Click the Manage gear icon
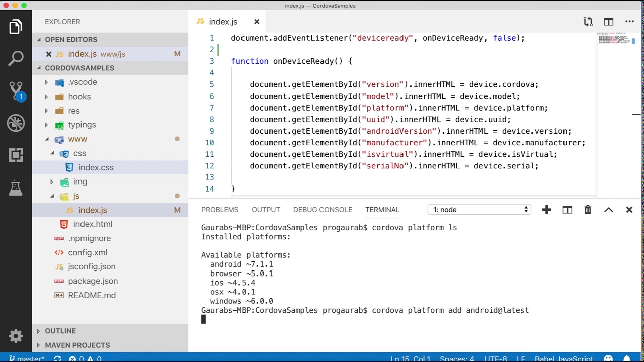The width and height of the screenshot is (644, 362). pyautogui.click(x=16, y=336)
